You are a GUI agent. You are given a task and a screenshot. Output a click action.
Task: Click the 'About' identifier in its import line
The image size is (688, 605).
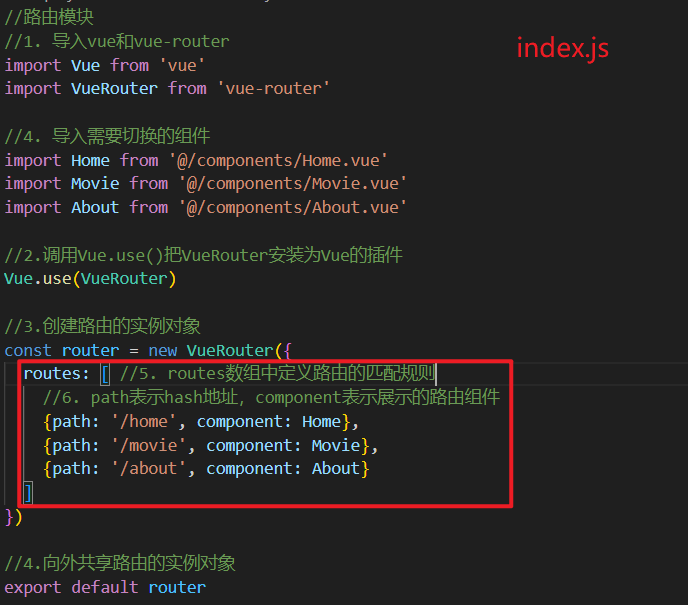click(x=95, y=208)
